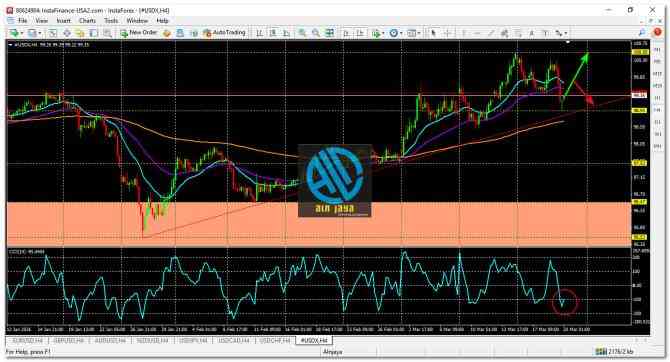Launch the MetaEditor icon
Image resolution: width=670 pixels, height=362 pixels.
167,33
